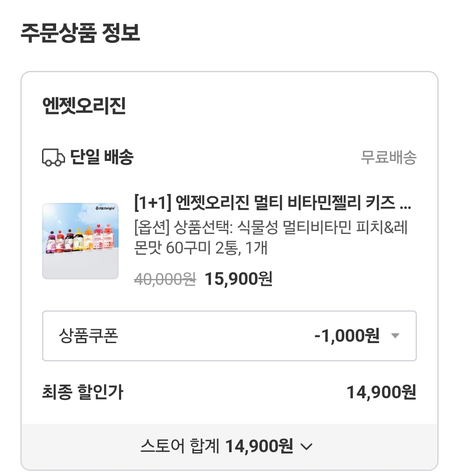The height and width of the screenshot is (476, 459).
Task: Click the -1,000원 coupon discount amount
Action: coord(347,336)
